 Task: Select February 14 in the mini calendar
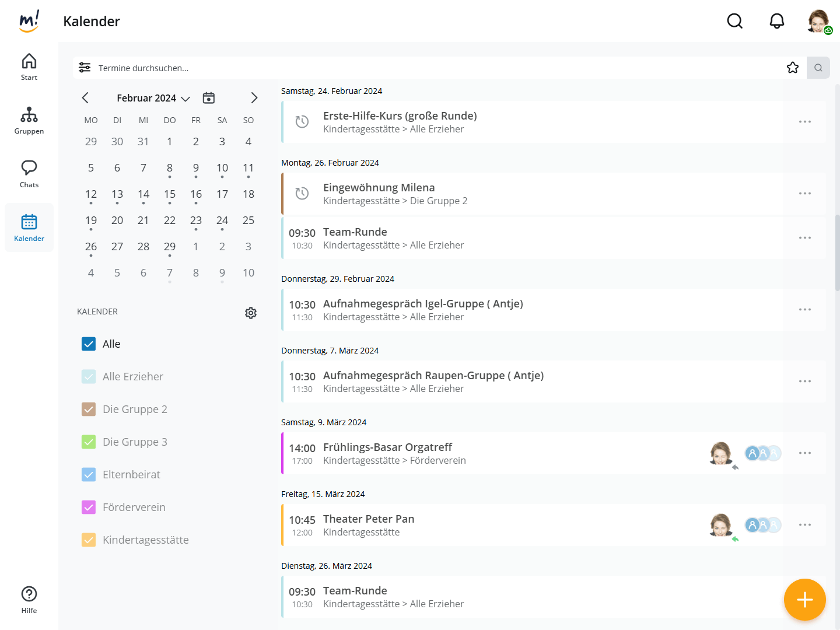[x=143, y=194]
